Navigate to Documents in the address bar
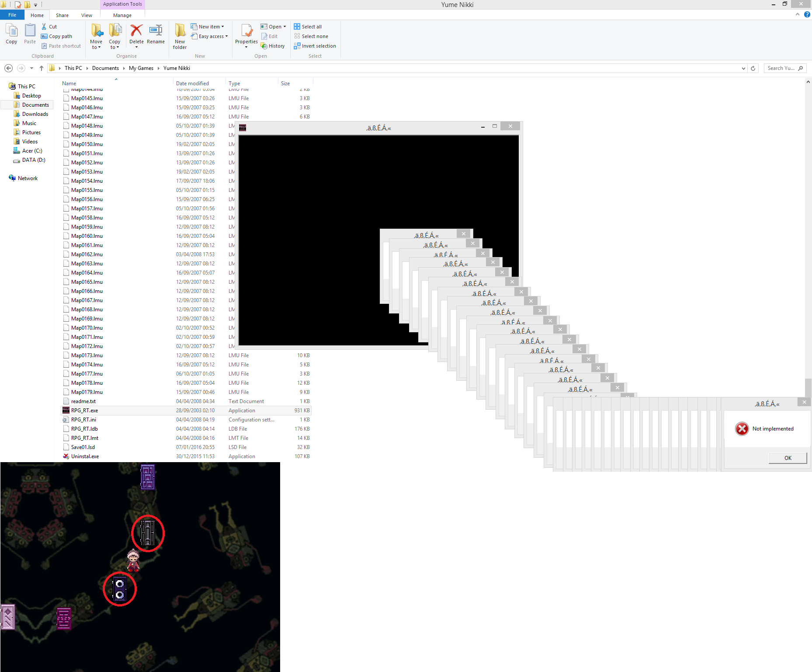812x672 pixels. coord(105,68)
